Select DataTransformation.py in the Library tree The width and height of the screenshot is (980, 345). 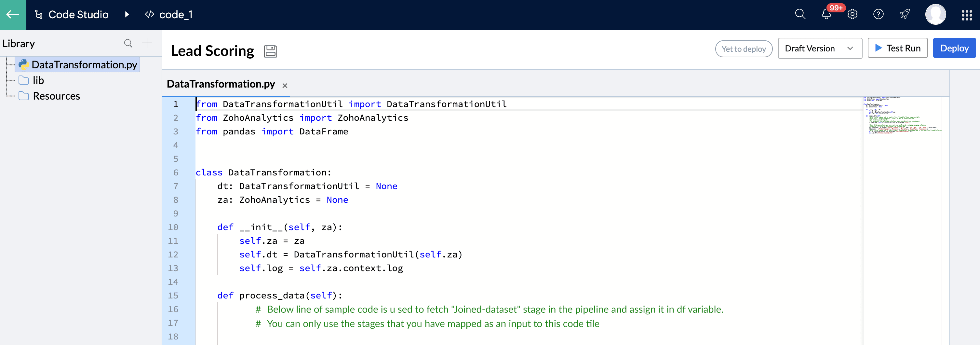click(x=84, y=65)
